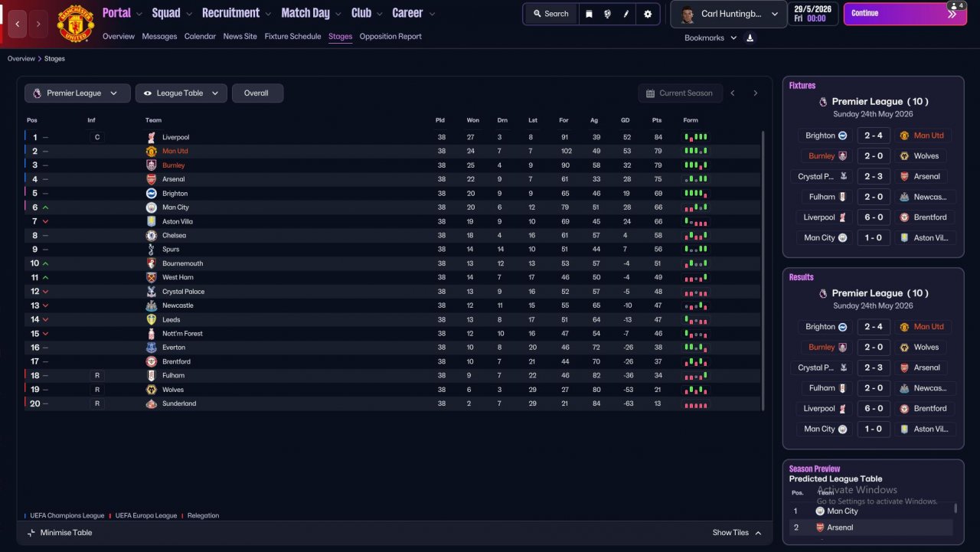
Task: Click the Overall filter button
Action: pos(257,93)
